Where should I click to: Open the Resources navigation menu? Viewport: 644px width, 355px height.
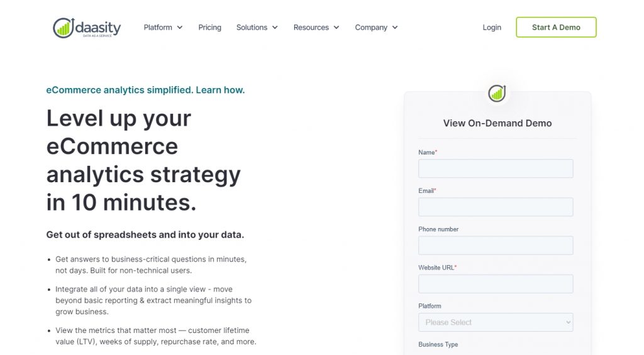click(x=311, y=28)
